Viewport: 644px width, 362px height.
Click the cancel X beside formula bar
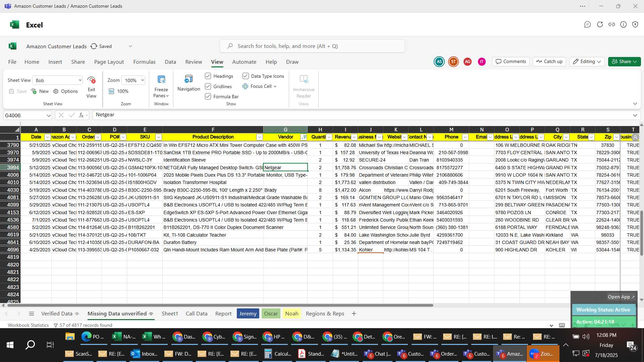61,115
